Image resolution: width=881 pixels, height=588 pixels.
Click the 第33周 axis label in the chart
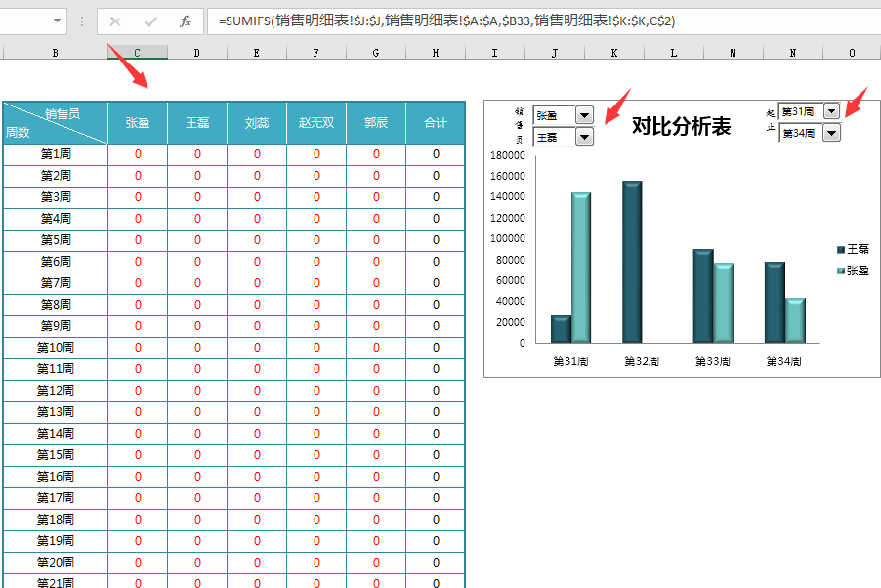point(712,360)
